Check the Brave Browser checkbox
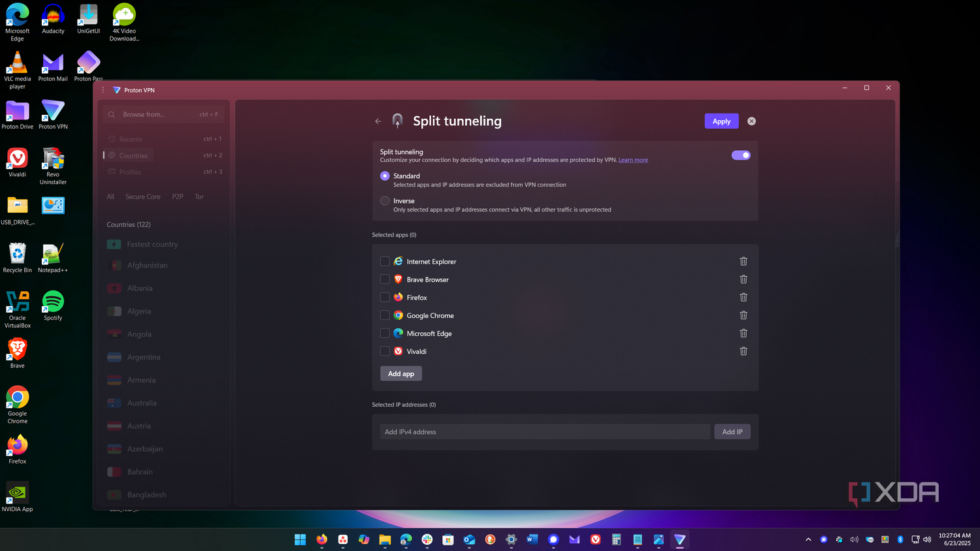Viewport: 980px width, 551px height. (x=385, y=279)
